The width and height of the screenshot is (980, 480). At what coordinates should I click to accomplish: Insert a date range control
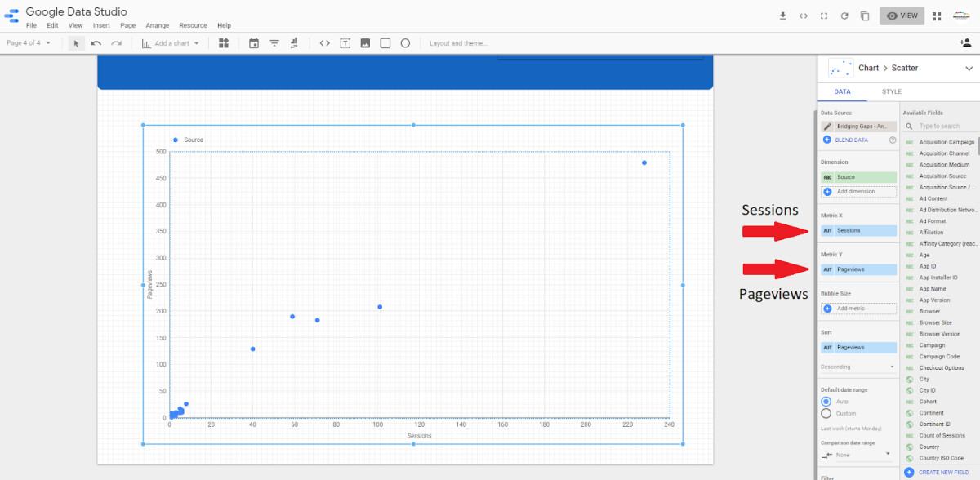coord(256,42)
